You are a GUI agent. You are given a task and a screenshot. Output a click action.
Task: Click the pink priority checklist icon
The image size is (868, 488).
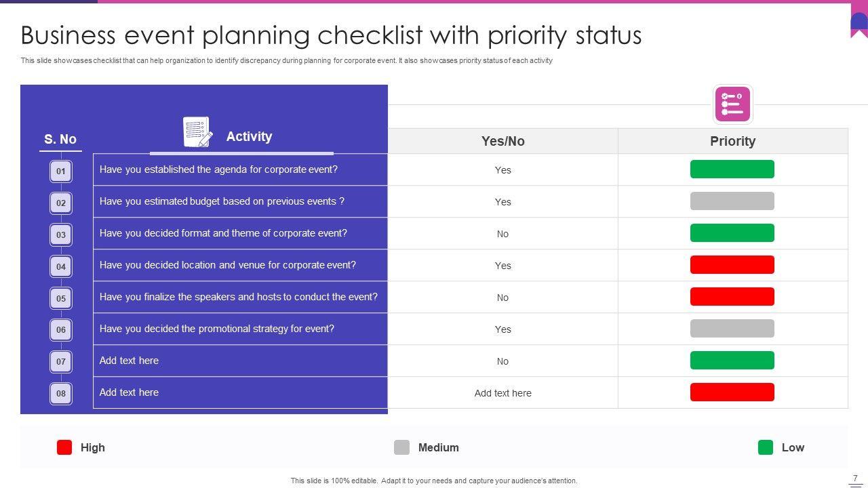pos(732,104)
